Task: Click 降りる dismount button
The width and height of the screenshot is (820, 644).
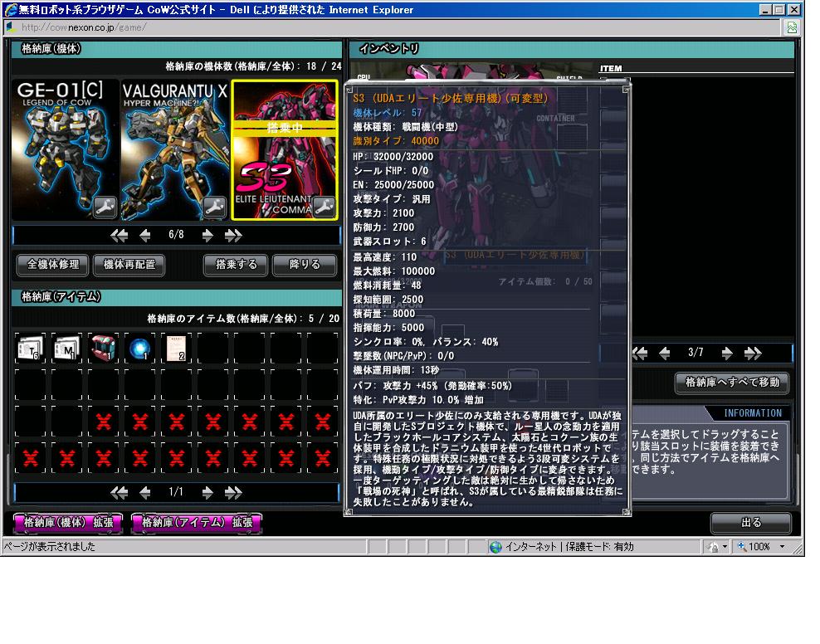Action: pos(305,265)
